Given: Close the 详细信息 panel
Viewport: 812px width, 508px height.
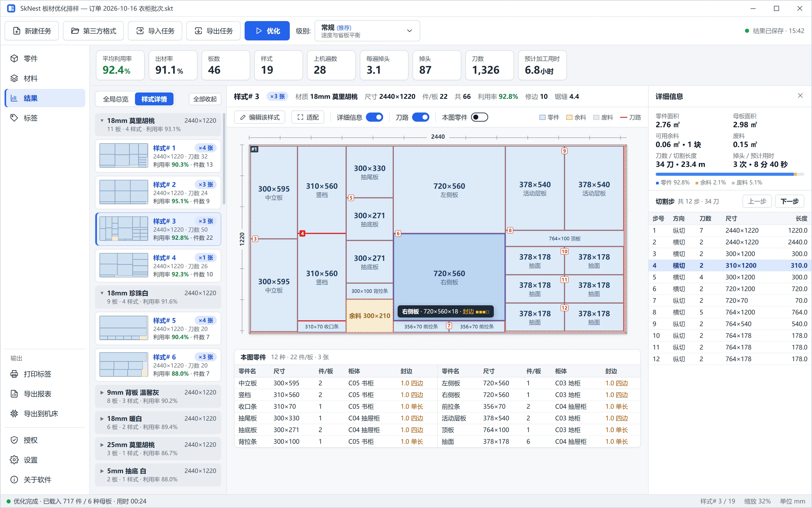Looking at the screenshot, I should pos(800,96).
